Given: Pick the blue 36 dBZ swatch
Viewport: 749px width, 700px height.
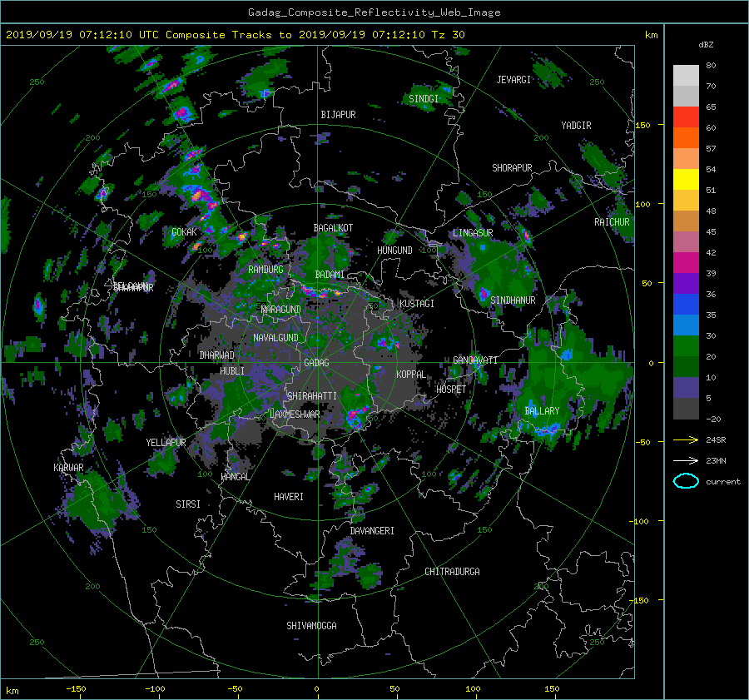Looking at the screenshot, I should 686,304.
